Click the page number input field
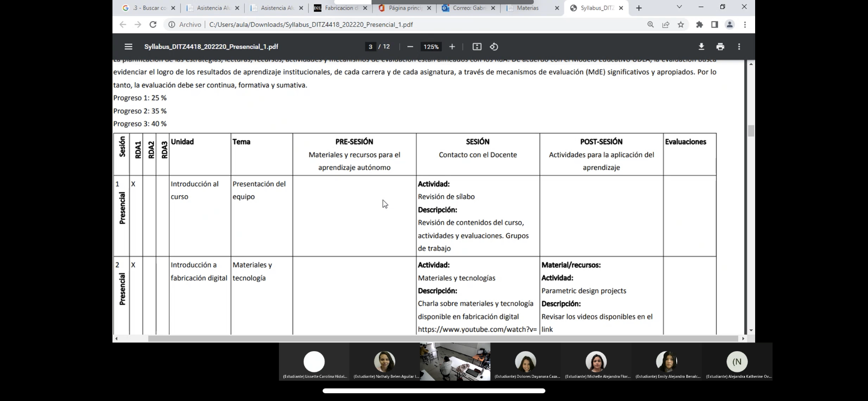This screenshot has width=868, height=401. tap(371, 46)
